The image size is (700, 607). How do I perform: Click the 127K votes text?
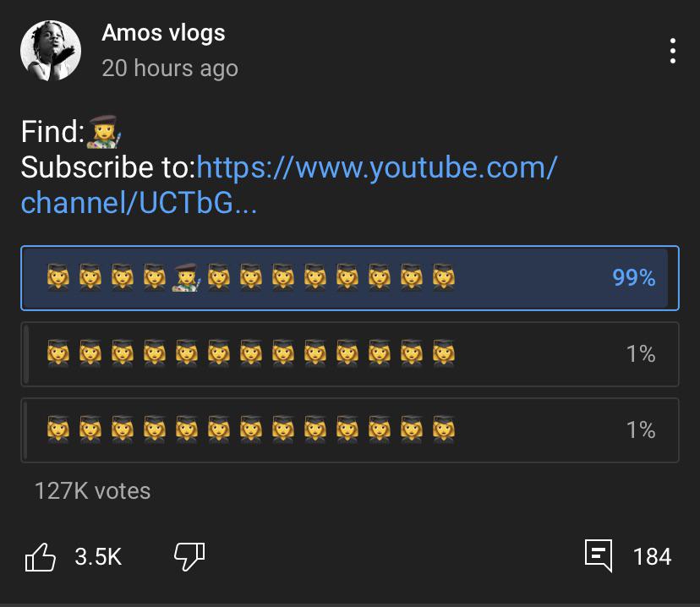90,490
